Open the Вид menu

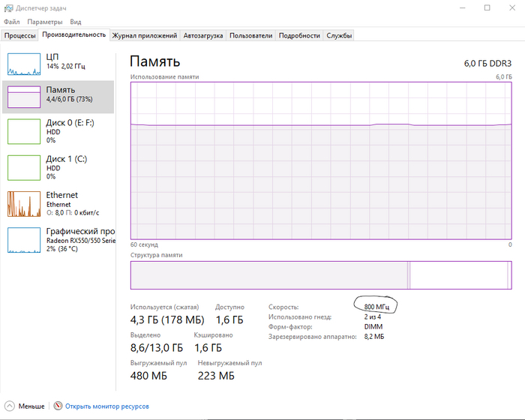pyautogui.click(x=76, y=22)
